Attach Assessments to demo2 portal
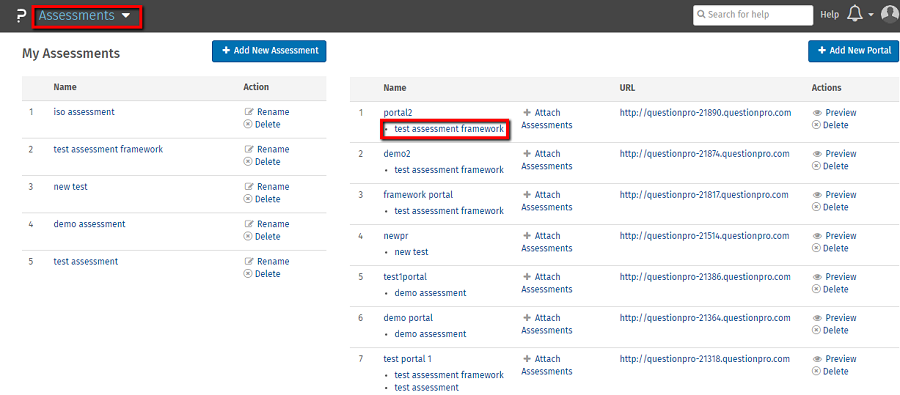The image size is (900, 395). (546, 160)
